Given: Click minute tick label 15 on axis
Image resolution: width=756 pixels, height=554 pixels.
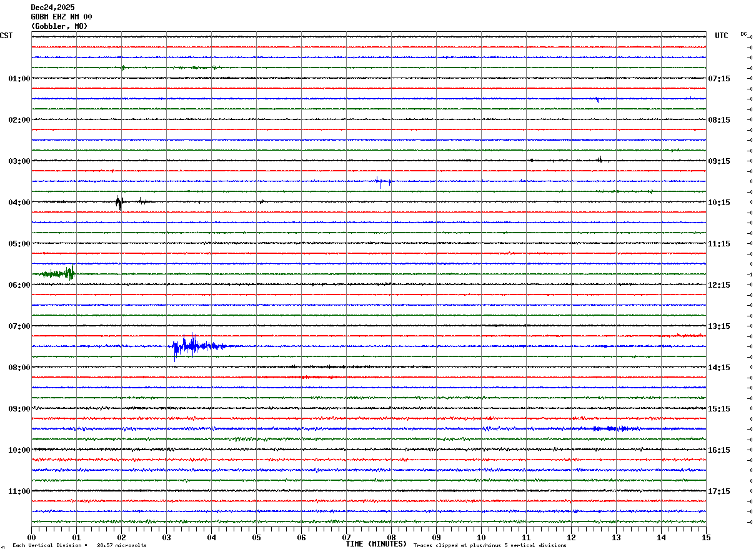Looking at the screenshot, I should pos(706,537).
